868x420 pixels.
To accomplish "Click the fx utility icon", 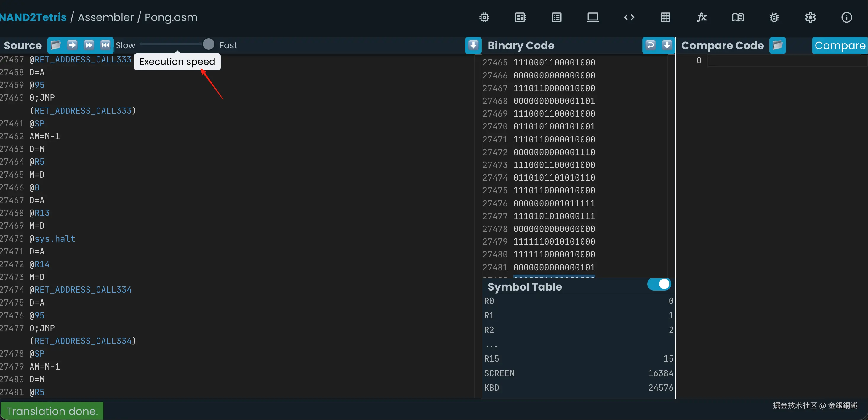I will coord(702,17).
